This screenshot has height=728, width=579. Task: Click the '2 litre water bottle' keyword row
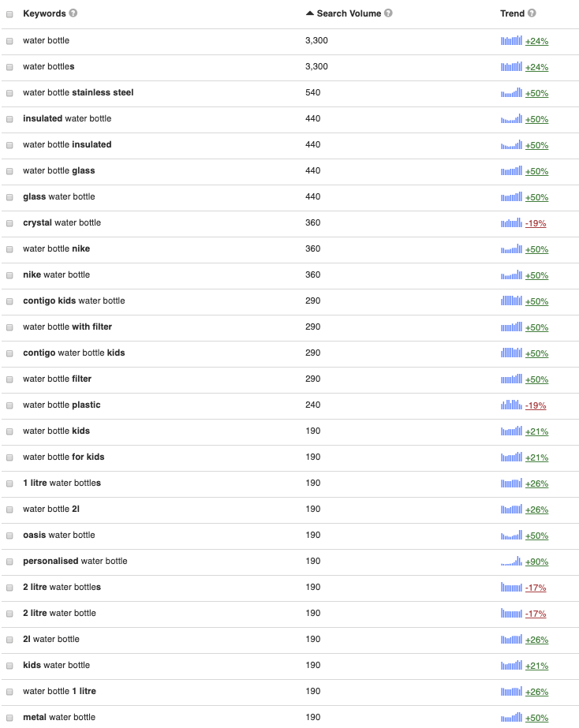(x=59, y=614)
